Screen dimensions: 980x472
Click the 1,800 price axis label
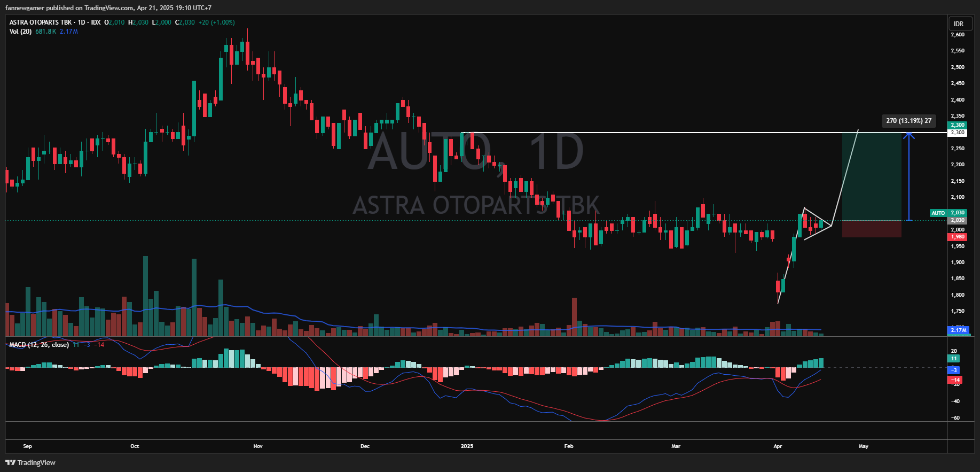click(958, 295)
